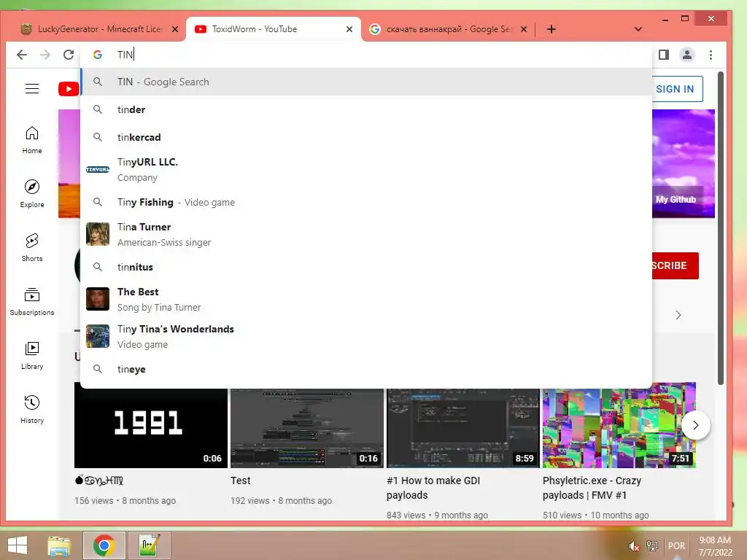Open the taskbar clock showing 9:08 AM
The height and width of the screenshot is (560, 747).
pos(715,546)
